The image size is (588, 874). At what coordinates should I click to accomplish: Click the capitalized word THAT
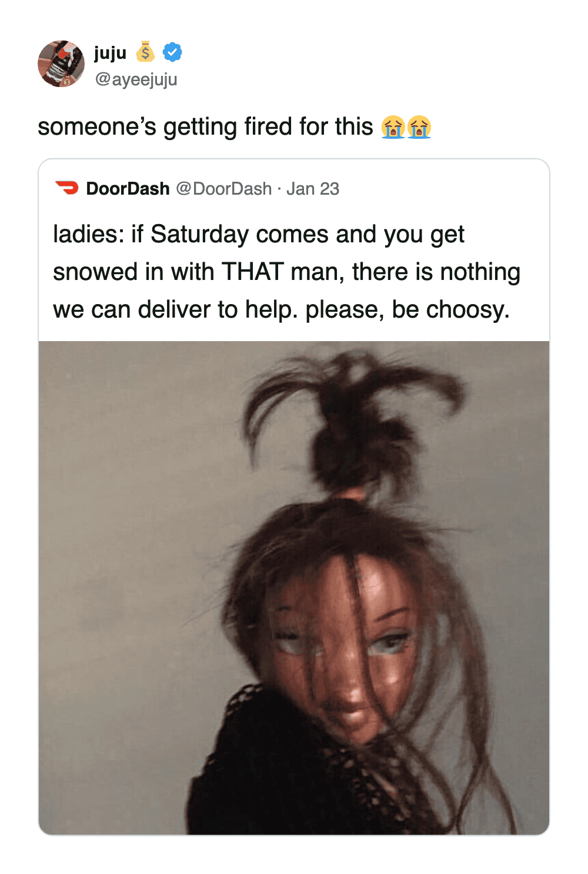tap(253, 272)
